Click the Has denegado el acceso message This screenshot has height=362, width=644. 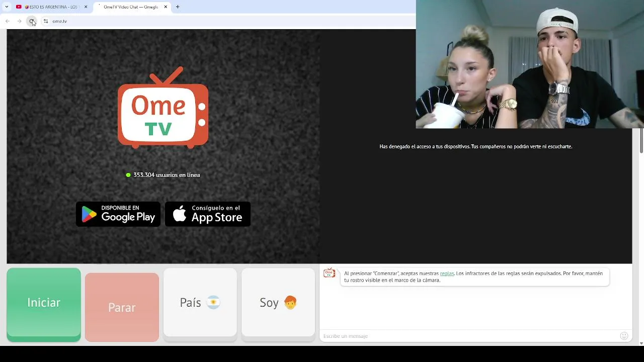point(476,146)
